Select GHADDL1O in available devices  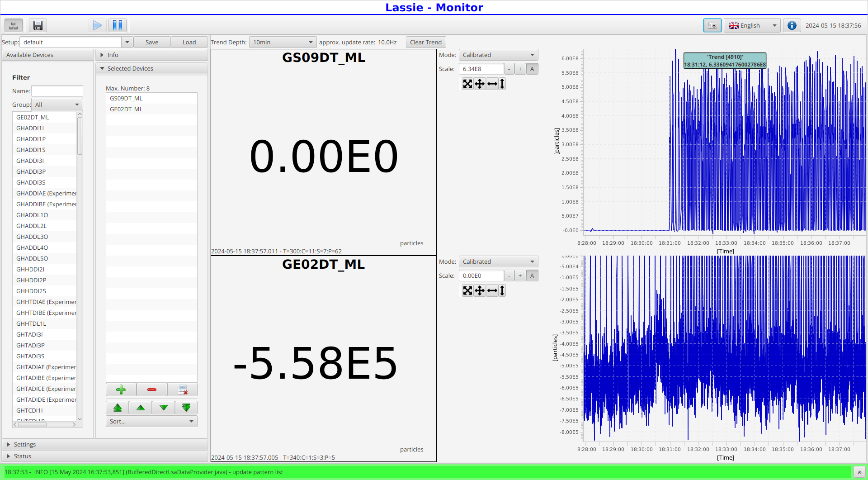[45, 215]
